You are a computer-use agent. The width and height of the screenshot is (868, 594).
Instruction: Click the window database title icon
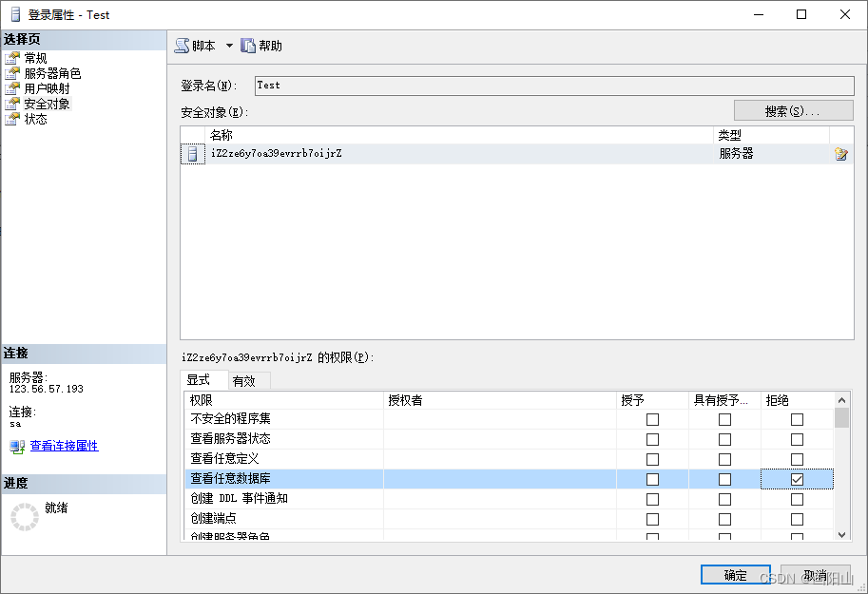(15, 14)
